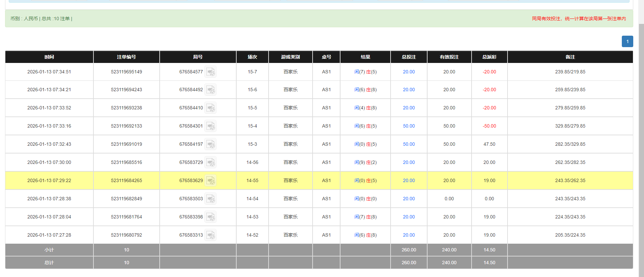Click video icon beside round 676584410

211,108
